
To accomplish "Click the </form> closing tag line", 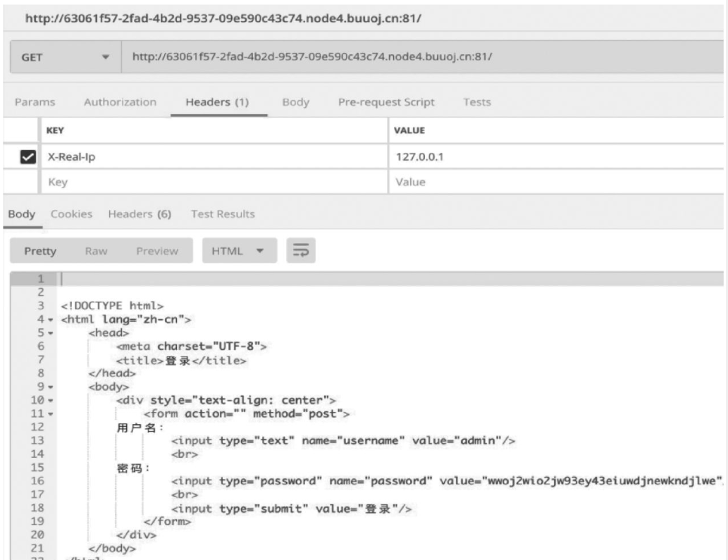I will pos(167,521).
